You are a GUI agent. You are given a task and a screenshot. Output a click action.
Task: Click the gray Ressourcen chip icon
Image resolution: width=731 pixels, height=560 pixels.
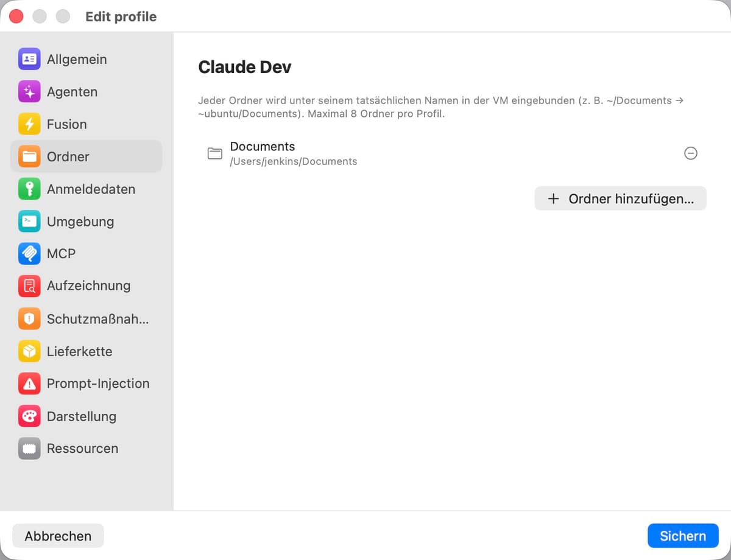(29, 449)
